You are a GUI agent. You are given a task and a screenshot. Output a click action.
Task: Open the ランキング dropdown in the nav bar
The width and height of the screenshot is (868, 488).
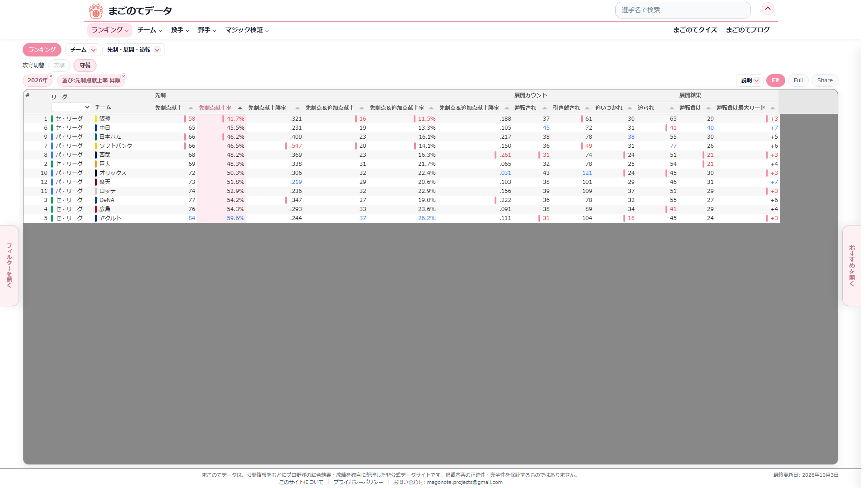(x=110, y=30)
